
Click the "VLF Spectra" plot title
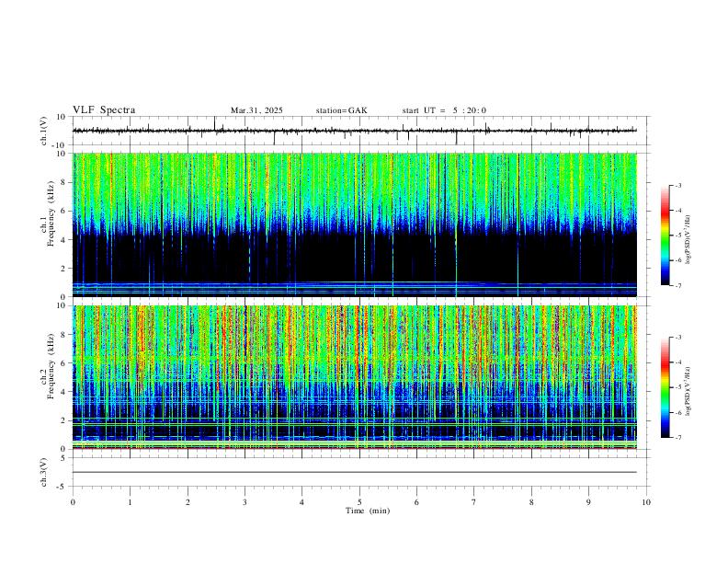(x=104, y=110)
